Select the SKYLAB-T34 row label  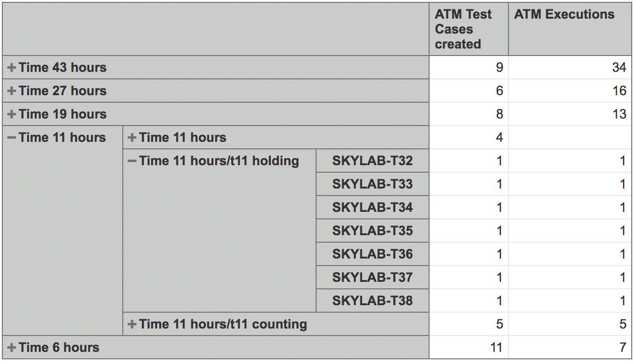372,208
